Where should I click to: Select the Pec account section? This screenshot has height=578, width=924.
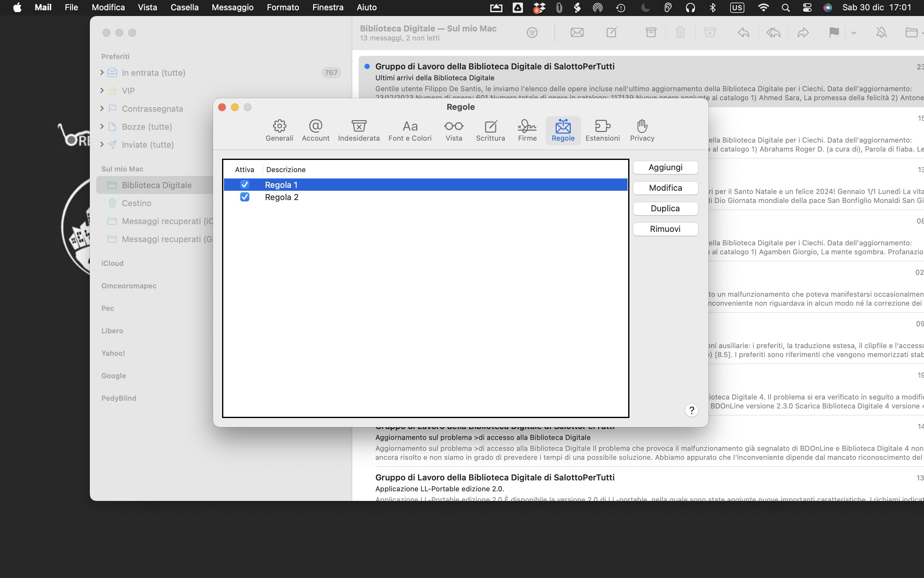pyautogui.click(x=108, y=308)
